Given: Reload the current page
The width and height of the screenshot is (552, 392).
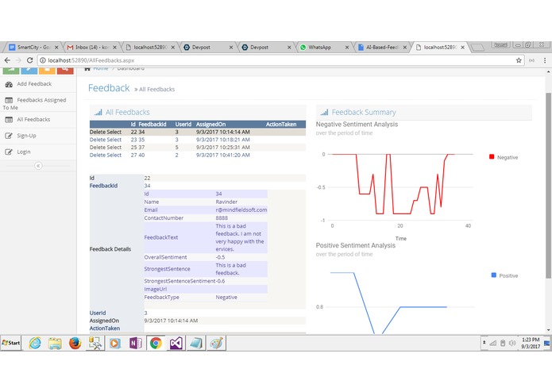Looking at the screenshot, I should click(x=30, y=60).
